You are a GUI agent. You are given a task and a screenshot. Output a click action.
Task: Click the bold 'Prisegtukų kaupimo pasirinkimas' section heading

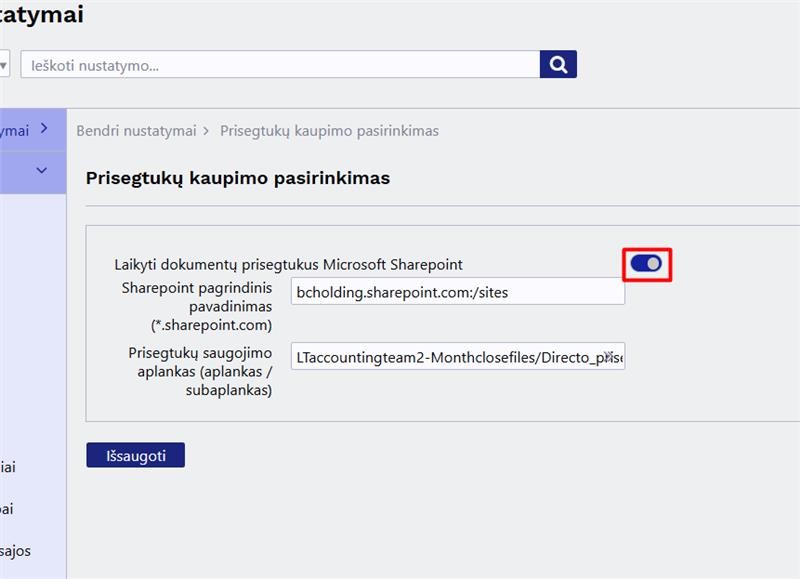click(237, 178)
